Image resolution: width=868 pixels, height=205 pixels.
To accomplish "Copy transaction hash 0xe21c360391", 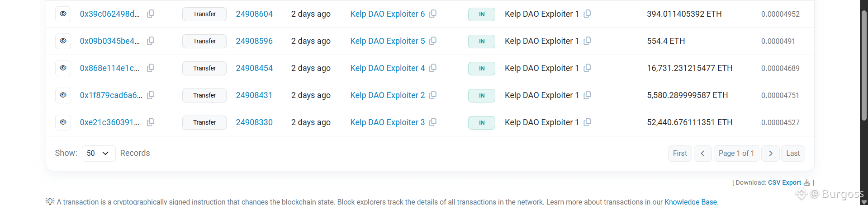I will [151, 122].
